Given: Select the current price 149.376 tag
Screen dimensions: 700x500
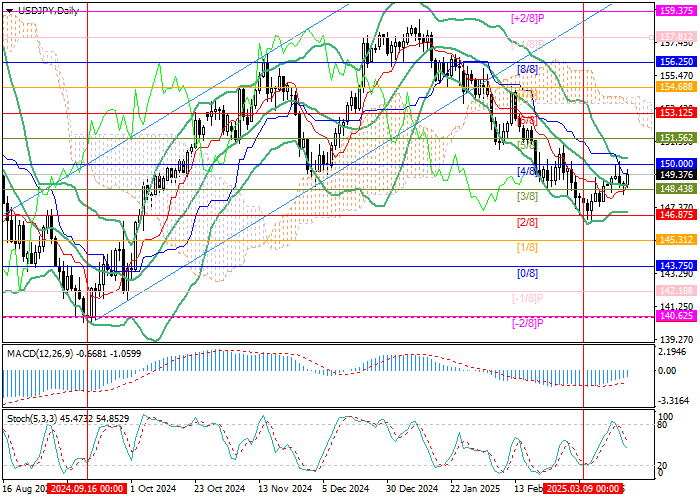Looking at the screenshot, I should 675,175.
